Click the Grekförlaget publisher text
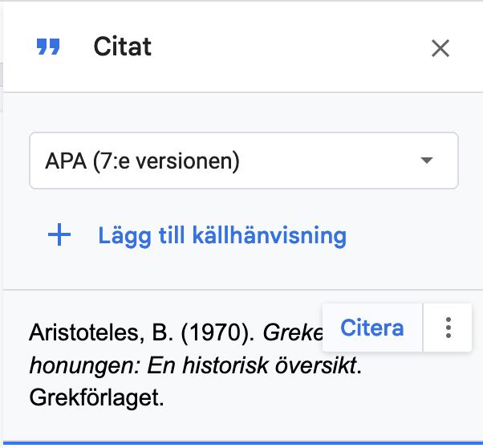483x448 pixels. [x=96, y=397]
